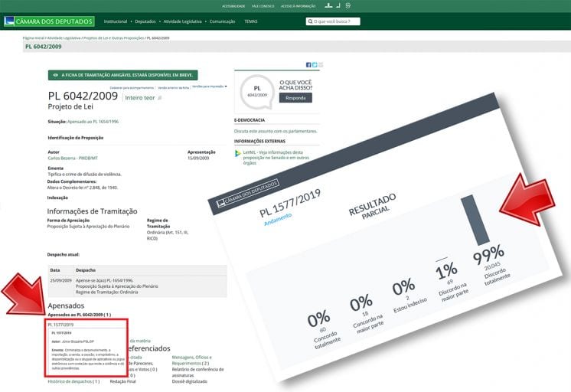Open the TEMAS menu item

[x=251, y=21]
